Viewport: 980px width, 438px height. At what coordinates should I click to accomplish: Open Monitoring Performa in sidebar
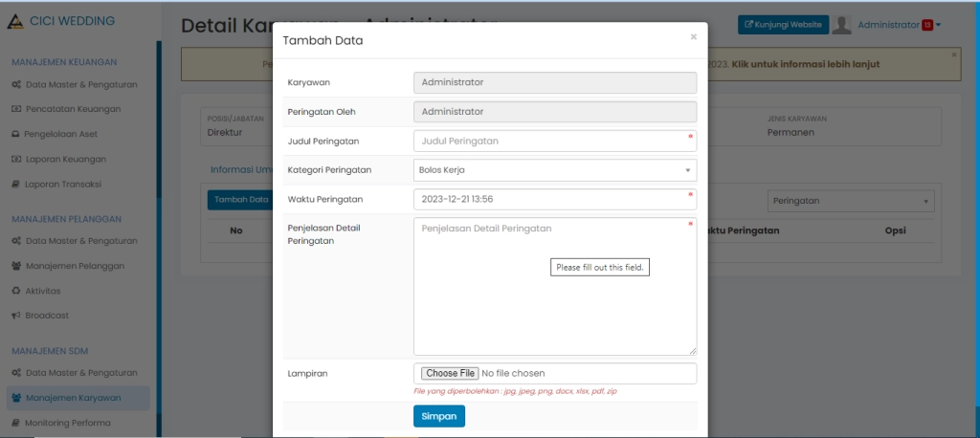pos(67,422)
